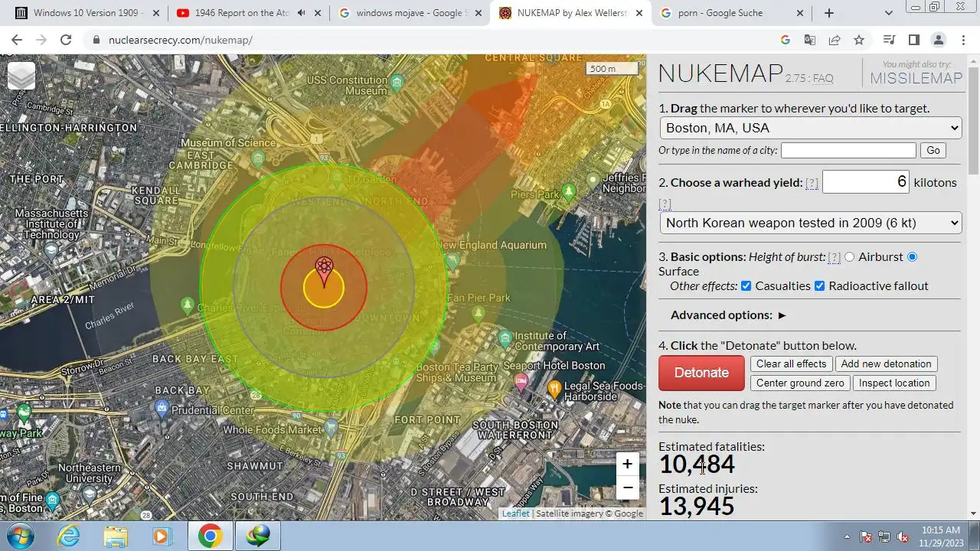Click Clear all effects button
This screenshot has width=980, height=551.
tap(792, 364)
